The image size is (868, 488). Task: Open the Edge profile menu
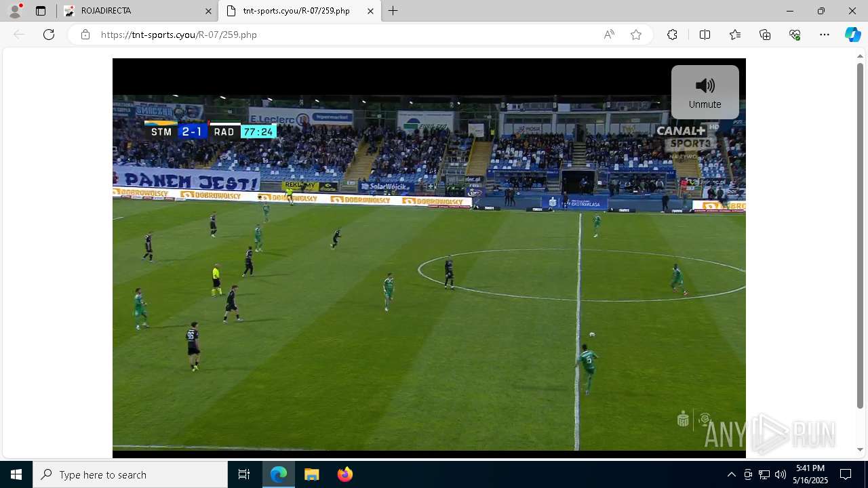[15, 11]
